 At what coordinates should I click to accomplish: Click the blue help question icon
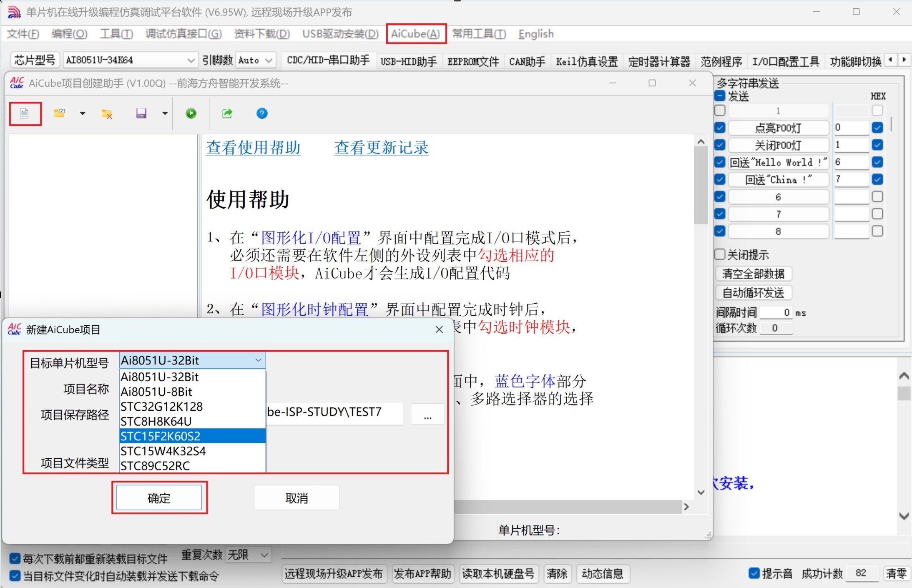click(x=262, y=113)
